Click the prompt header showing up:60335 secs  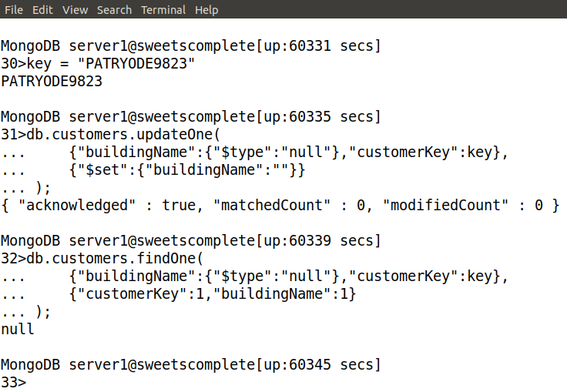coord(190,117)
